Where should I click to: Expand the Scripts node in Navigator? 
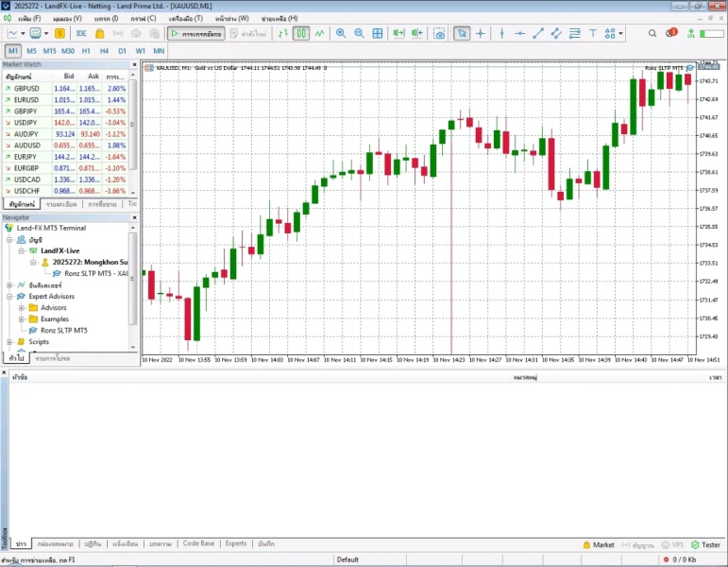coord(9,342)
